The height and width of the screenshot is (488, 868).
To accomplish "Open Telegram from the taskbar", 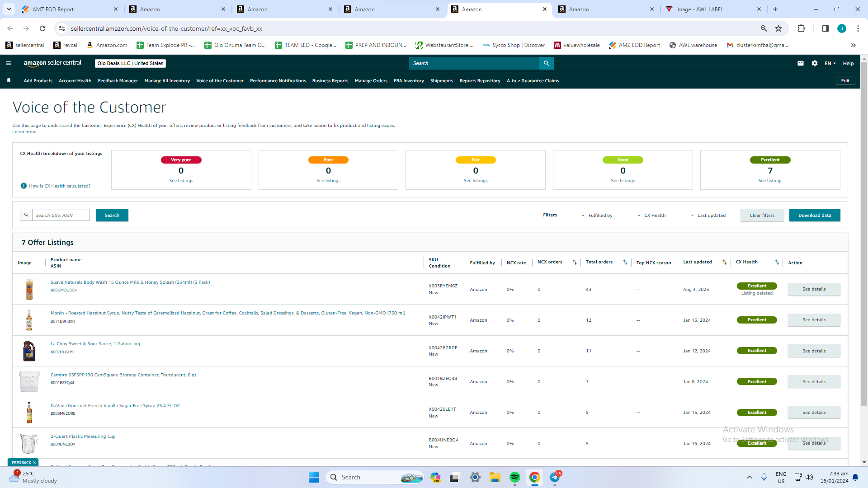I will pyautogui.click(x=555, y=477).
